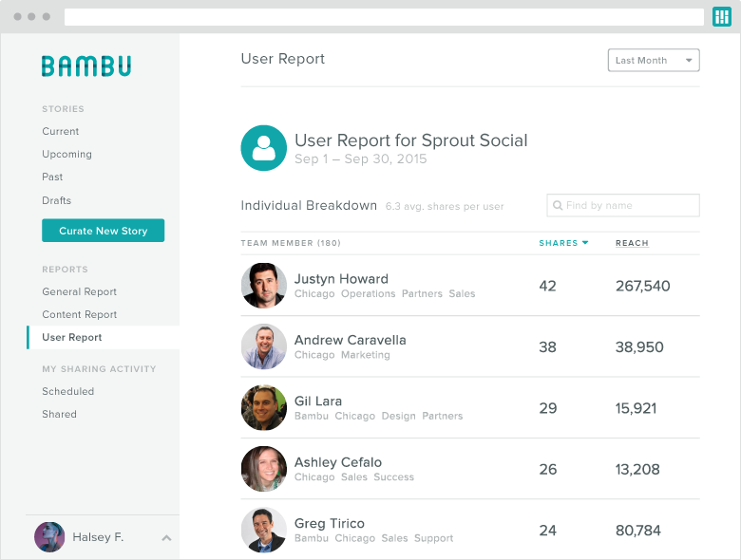Click the Curate New Story button
Viewport: 741px width, 560px height.
103,231
